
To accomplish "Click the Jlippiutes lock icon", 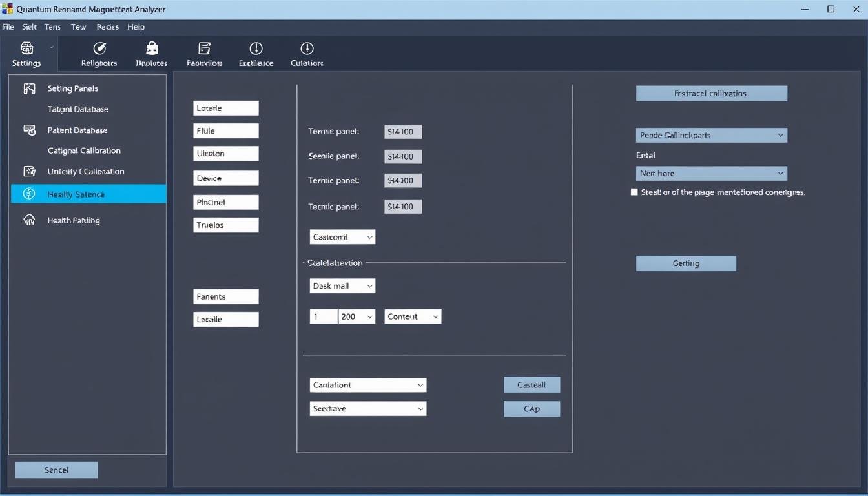I will pyautogui.click(x=152, y=48).
